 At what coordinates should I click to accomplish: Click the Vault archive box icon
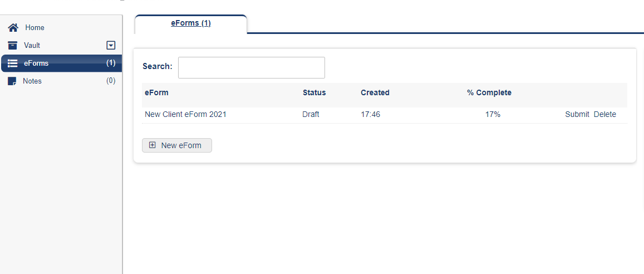click(x=13, y=45)
